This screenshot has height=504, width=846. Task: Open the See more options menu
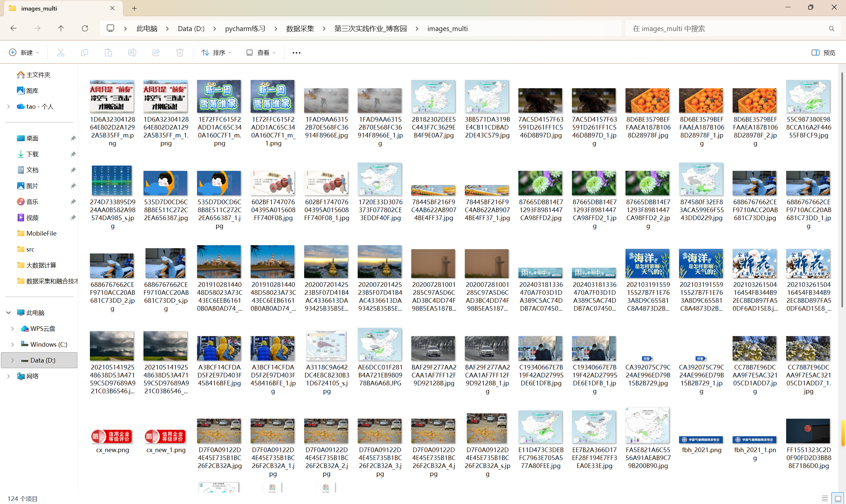[296, 53]
